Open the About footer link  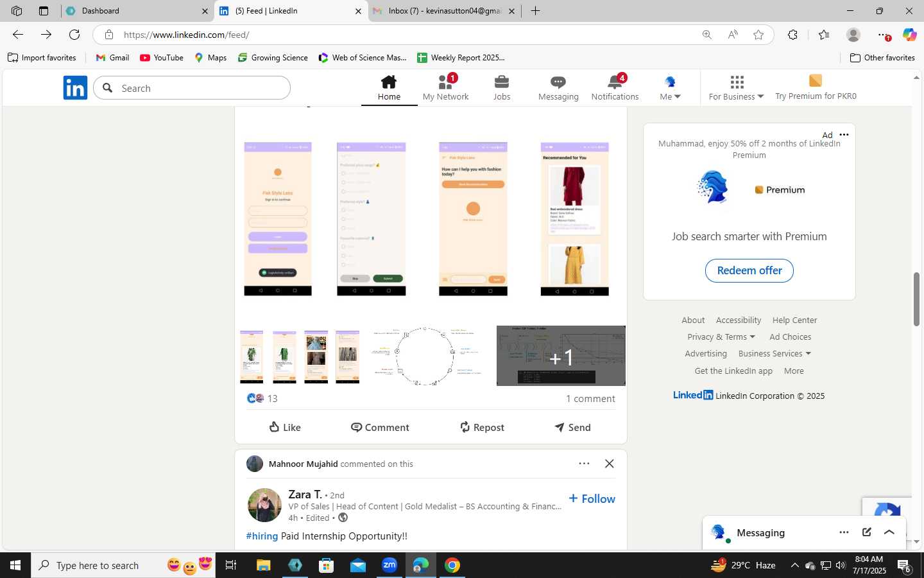pos(693,320)
